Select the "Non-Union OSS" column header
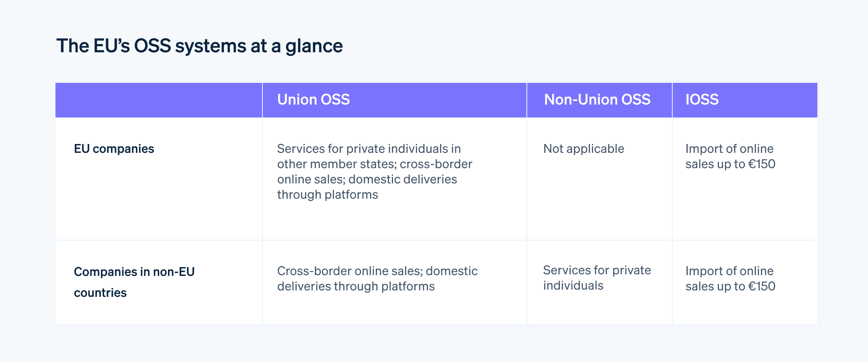This screenshot has height=362, width=868. point(597,99)
